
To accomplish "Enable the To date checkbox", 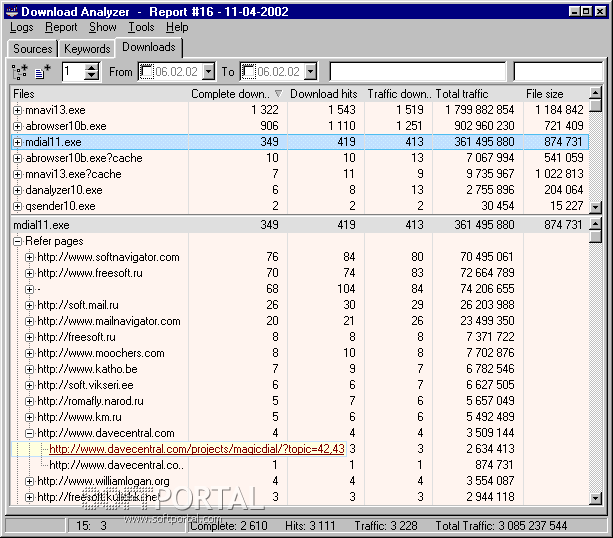I will (248, 72).
